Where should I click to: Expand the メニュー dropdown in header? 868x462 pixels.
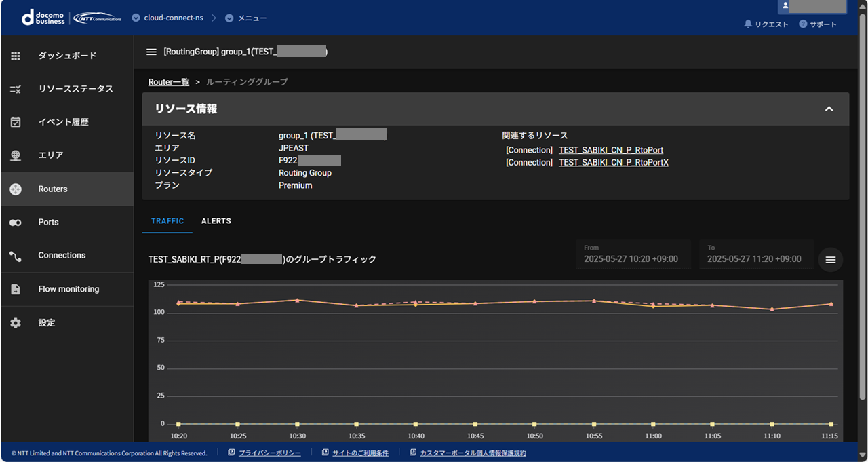(229, 18)
